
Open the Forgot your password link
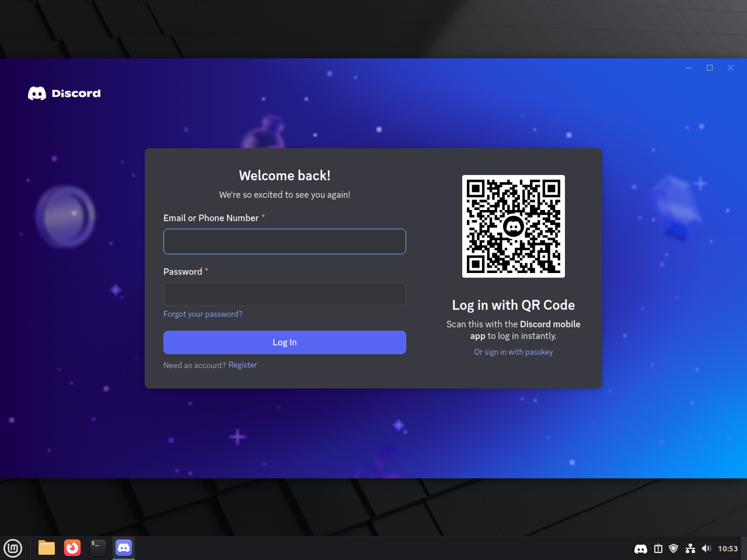tap(203, 314)
